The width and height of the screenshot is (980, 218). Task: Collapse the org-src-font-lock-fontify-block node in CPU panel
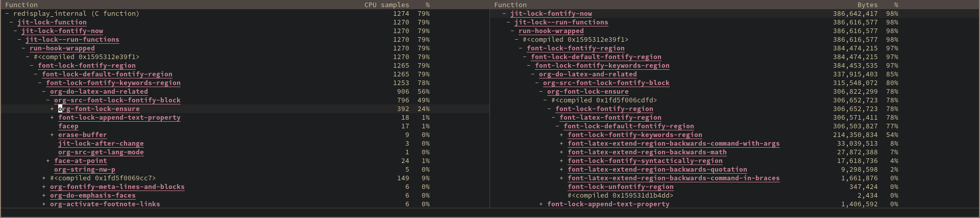click(48, 100)
